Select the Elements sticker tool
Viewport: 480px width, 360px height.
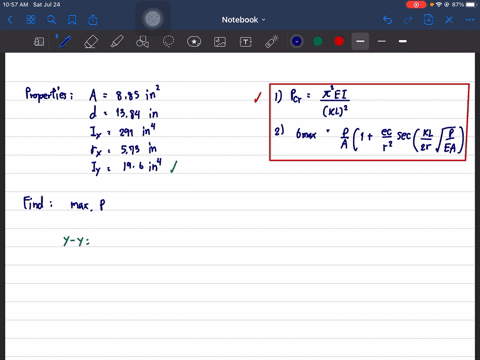(x=194, y=42)
